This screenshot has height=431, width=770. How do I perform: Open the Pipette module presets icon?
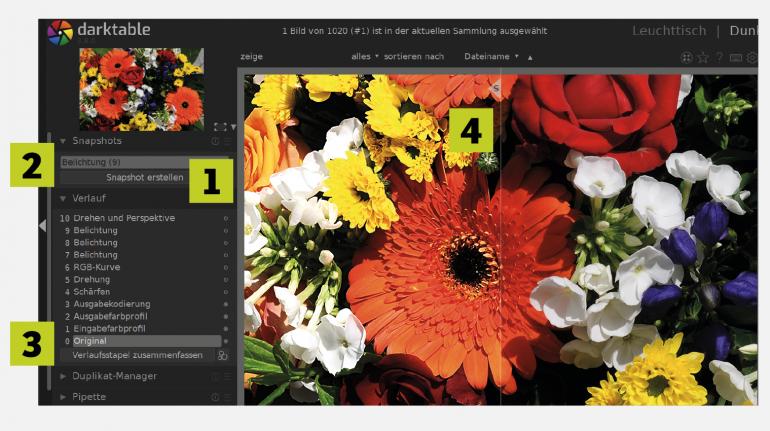pos(227,397)
